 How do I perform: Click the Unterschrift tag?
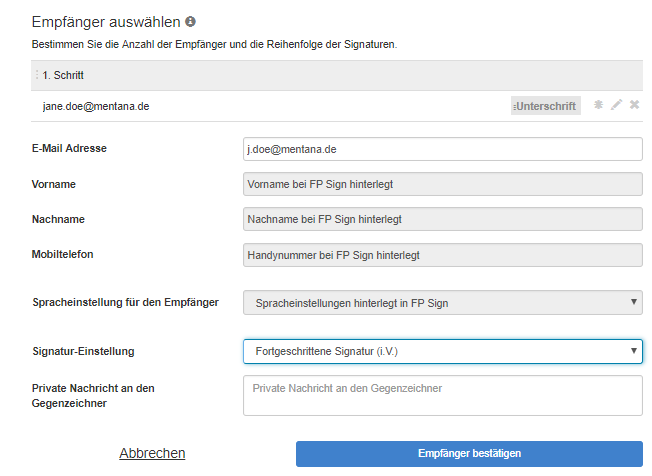[546, 106]
